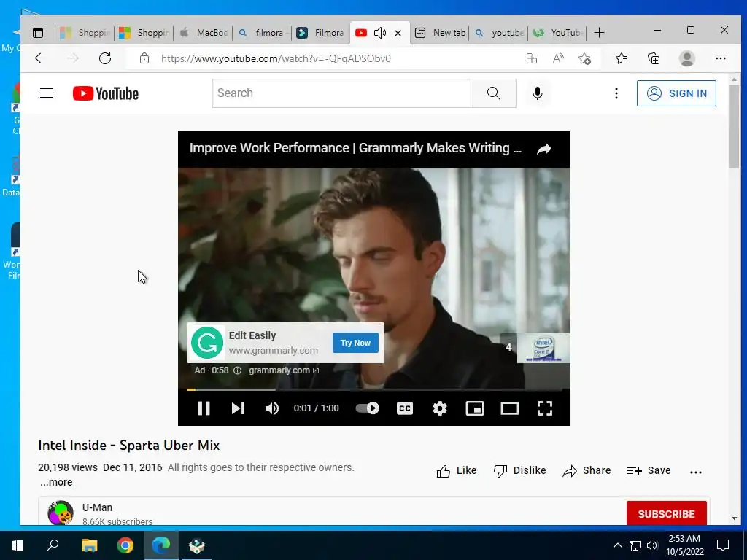The width and height of the screenshot is (747, 560).
Task: Dislike the video
Action: coord(519,470)
